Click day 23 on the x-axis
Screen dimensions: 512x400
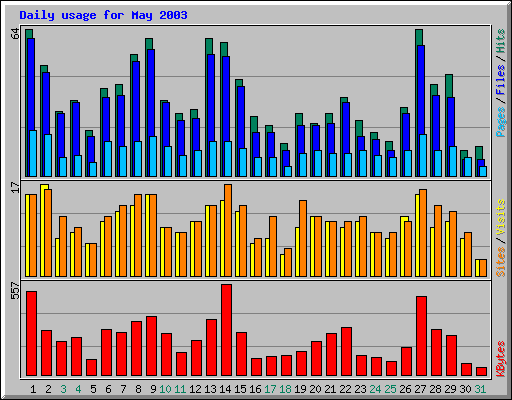pos(360,389)
